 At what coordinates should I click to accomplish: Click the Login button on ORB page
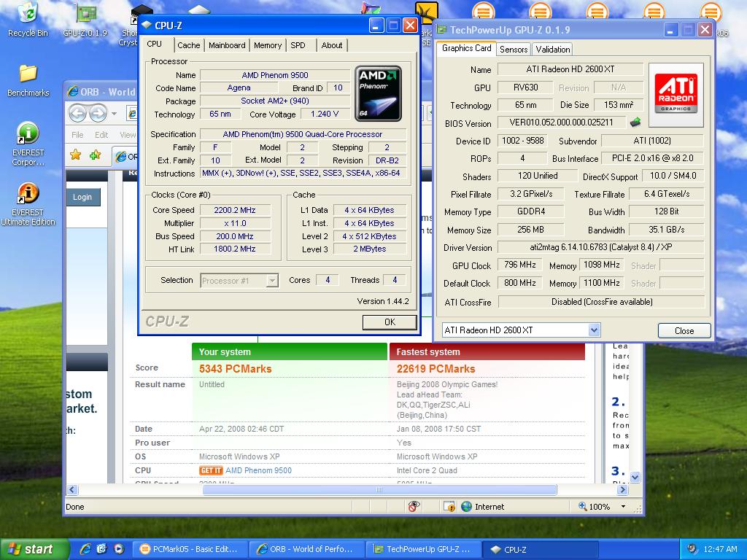82,197
